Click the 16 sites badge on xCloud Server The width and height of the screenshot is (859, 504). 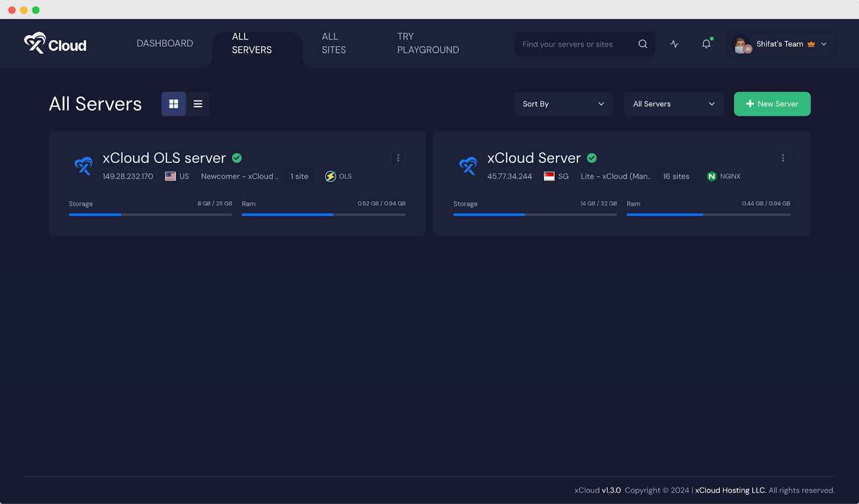point(675,176)
